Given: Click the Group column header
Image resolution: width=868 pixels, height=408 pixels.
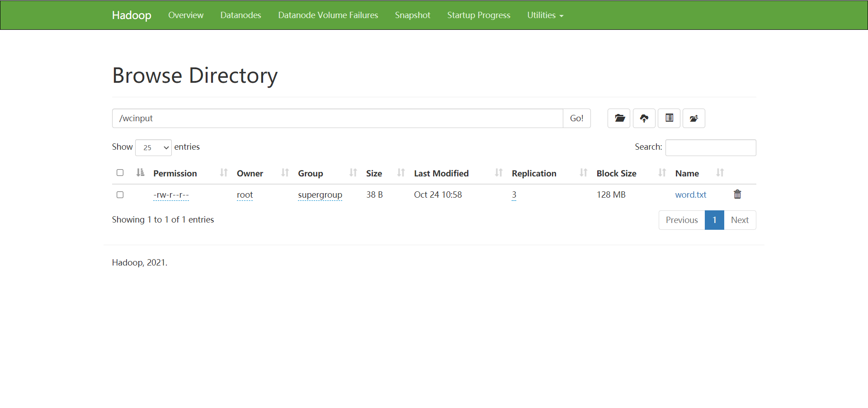Looking at the screenshot, I should tap(311, 173).
